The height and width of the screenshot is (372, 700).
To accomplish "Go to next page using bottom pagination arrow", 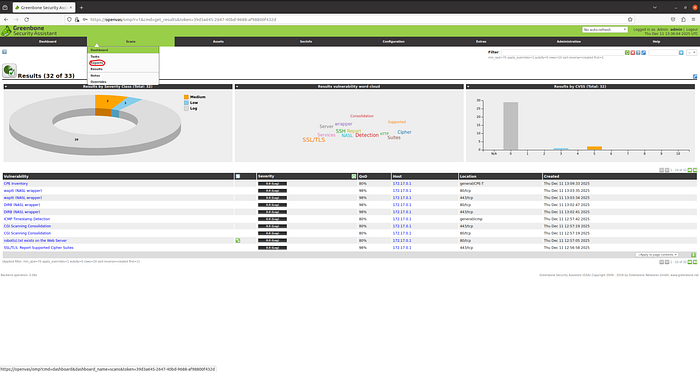I will coord(690,262).
